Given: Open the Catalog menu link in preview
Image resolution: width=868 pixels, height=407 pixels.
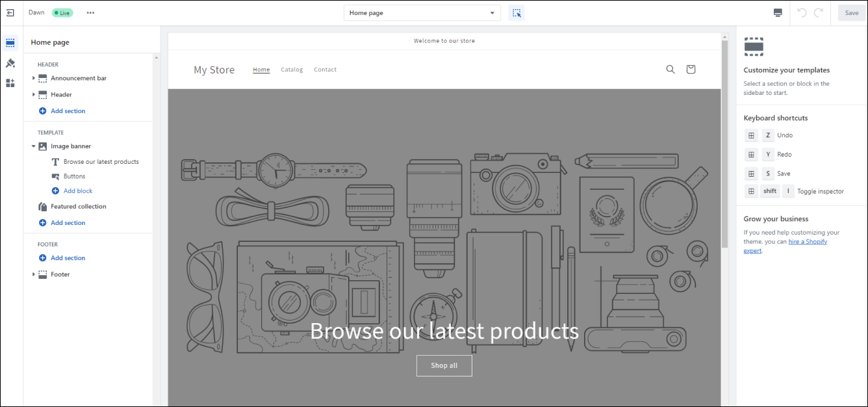Looking at the screenshot, I should [x=292, y=70].
